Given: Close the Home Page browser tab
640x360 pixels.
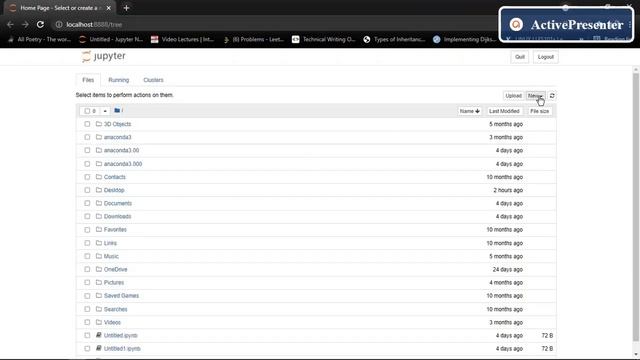Looking at the screenshot, I should tap(109, 8).
